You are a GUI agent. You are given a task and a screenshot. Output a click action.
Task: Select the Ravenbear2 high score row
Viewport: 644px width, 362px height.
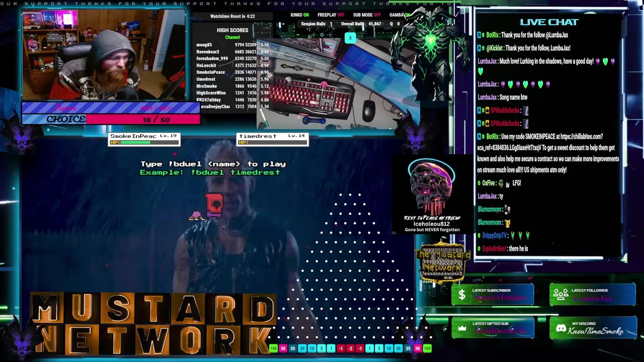point(232,52)
